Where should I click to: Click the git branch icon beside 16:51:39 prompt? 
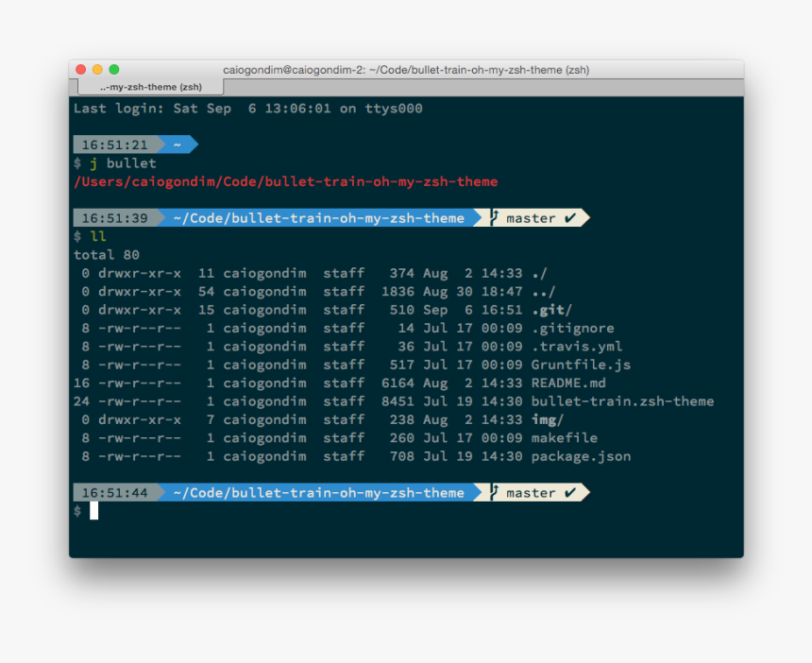tap(495, 217)
